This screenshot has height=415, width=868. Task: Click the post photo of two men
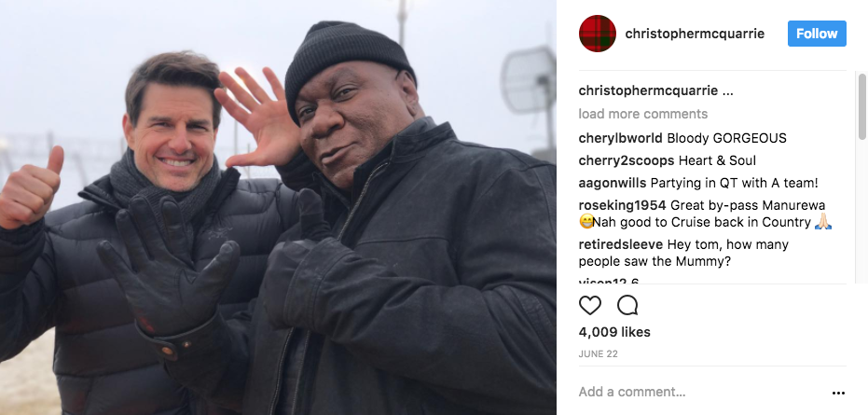(x=278, y=207)
